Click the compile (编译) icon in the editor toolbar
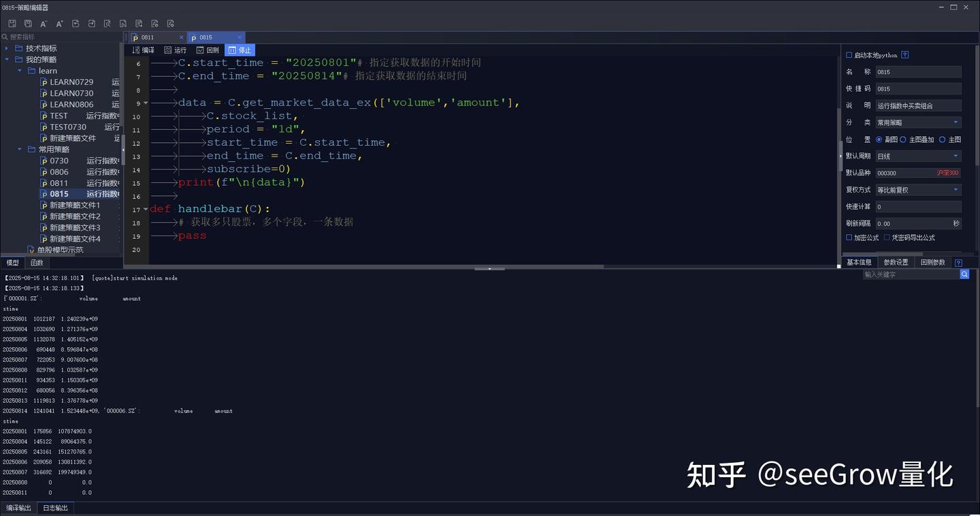 (143, 50)
